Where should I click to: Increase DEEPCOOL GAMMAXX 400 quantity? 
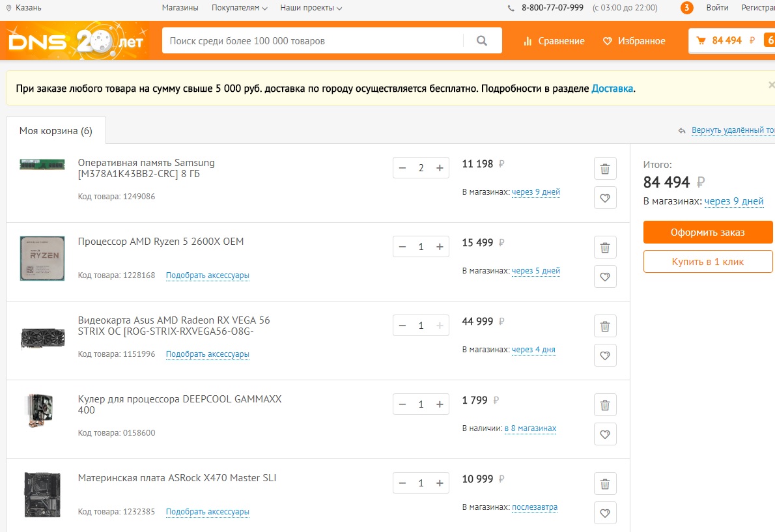coord(440,404)
